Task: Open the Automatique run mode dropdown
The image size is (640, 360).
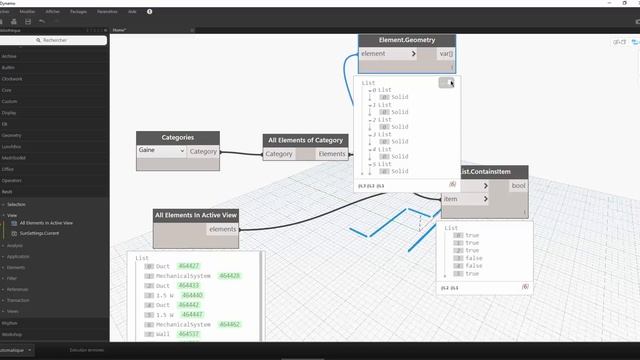Action: tap(16, 350)
